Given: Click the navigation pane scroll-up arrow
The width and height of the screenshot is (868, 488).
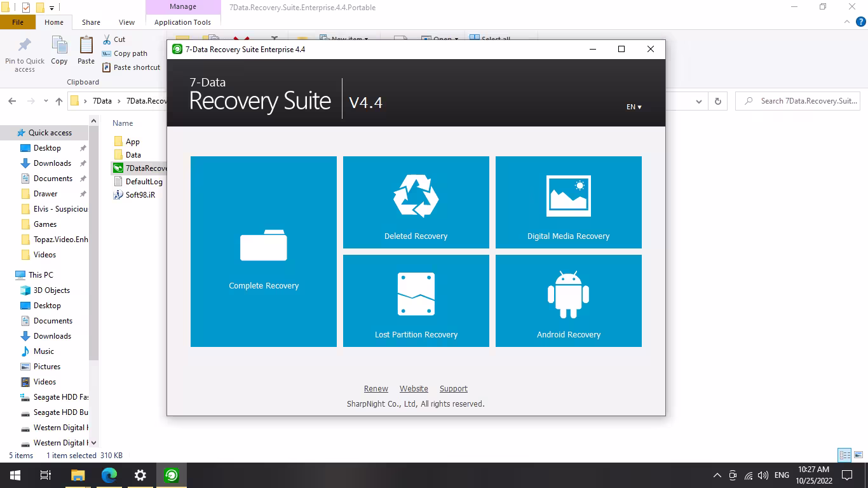Looking at the screenshot, I should click(94, 121).
